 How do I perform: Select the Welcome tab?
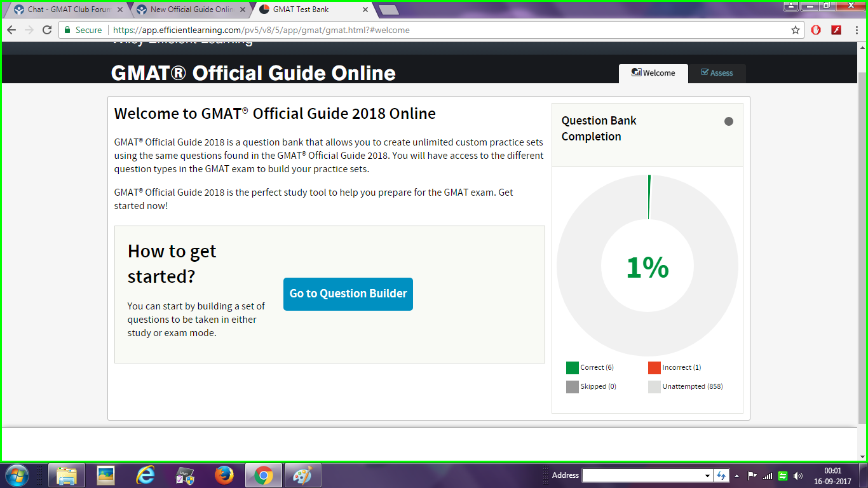point(653,73)
